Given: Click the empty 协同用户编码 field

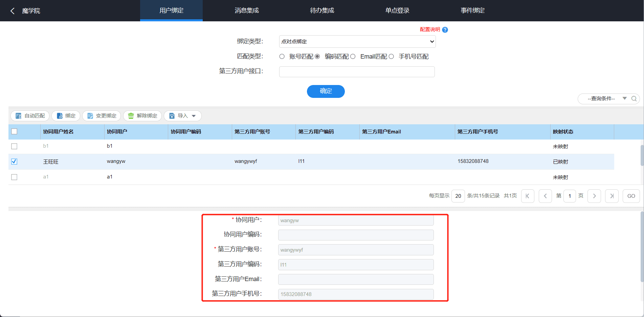Looking at the screenshot, I should (356, 235).
